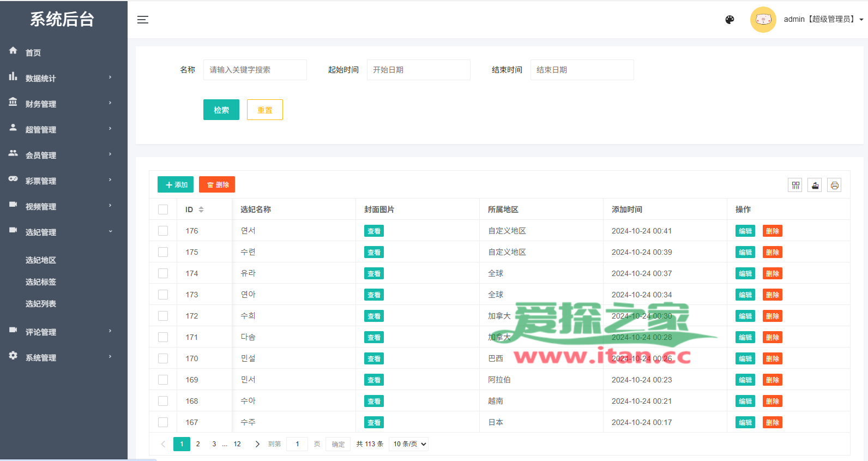Click the column filter grid icon
The width and height of the screenshot is (868, 461).
795,185
